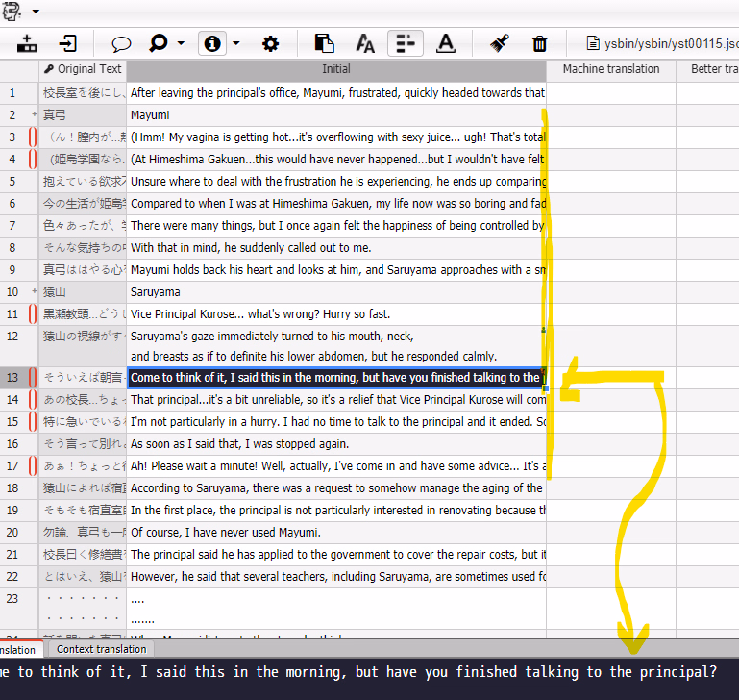Open the row comment speech bubble tool
Screen dimensions: 739x700
pyautogui.click(x=121, y=43)
